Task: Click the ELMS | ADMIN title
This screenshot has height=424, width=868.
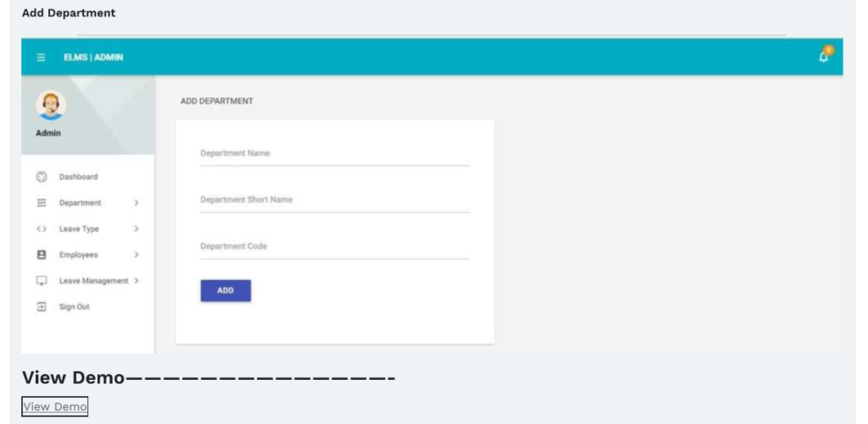Action: [93, 58]
